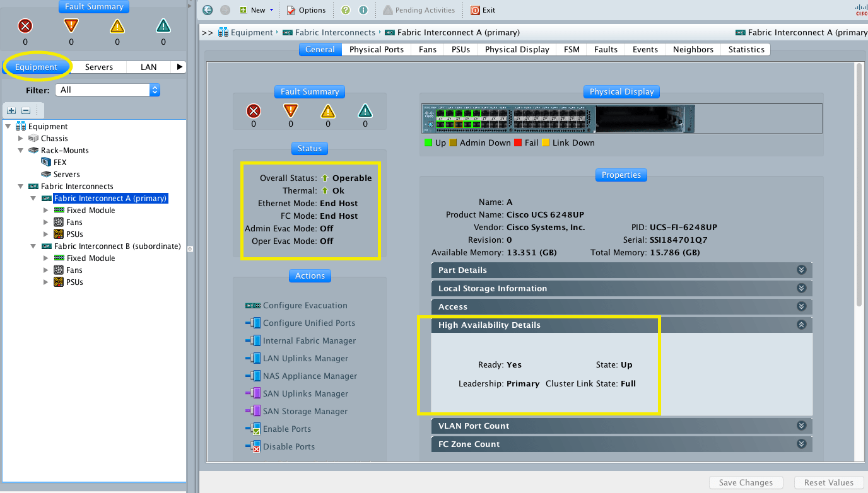Image resolution: width=868 pixels, height=493 pixels.
Task: Click the fabric interconnect physical display image
Action: tap(558, 119)
